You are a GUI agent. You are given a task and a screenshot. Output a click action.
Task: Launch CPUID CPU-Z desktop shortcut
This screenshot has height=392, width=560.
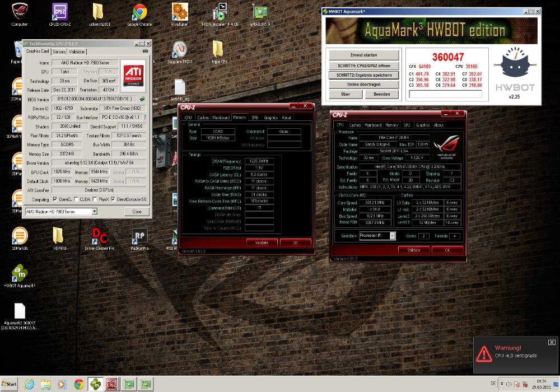point(60,15)
